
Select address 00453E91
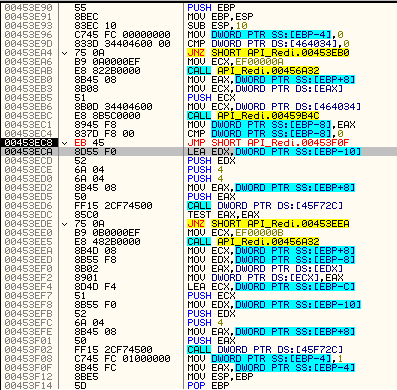click(x=28, y=16)
